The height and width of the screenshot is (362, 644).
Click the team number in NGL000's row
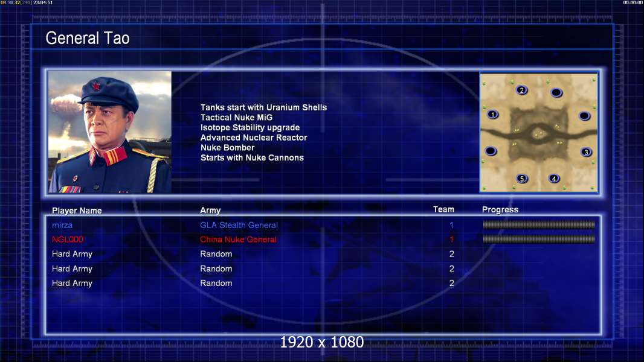point(451,240)
